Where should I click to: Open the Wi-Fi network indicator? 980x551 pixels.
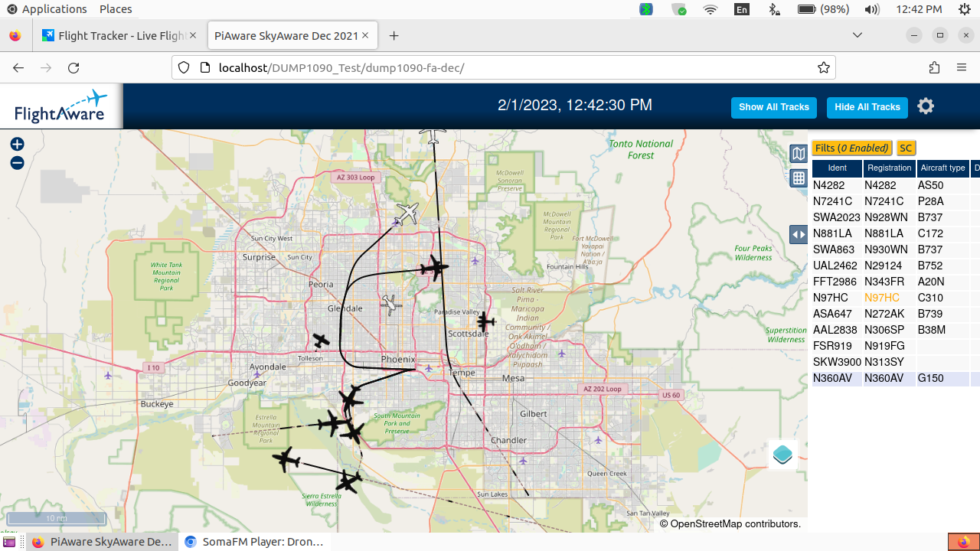710,9
